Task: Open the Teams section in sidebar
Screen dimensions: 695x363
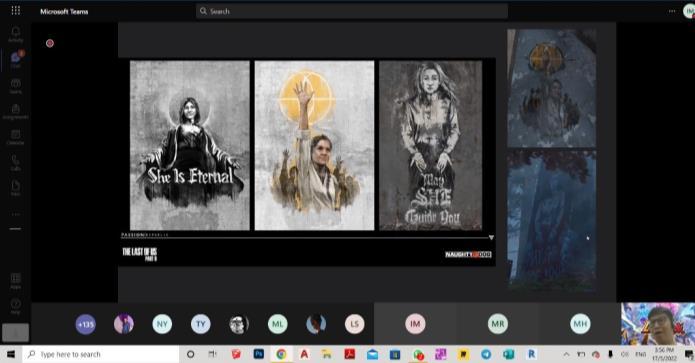Action: tap(16, 86)
